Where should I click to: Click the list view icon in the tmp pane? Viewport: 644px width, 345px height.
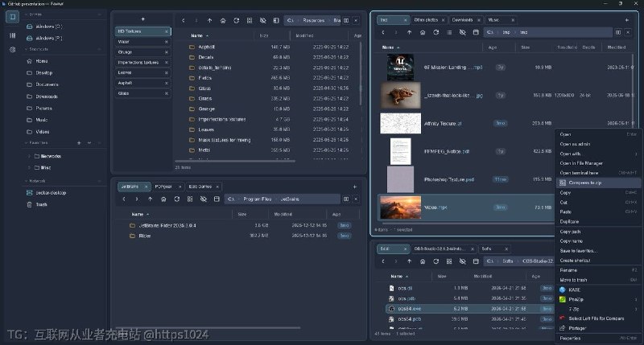[449, 32]
